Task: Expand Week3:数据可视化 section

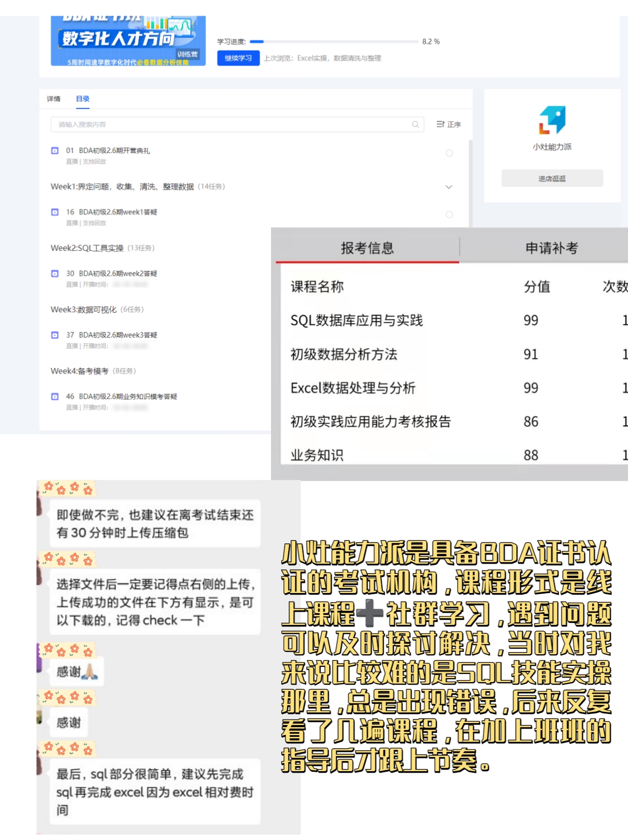Action: [97, 309]
